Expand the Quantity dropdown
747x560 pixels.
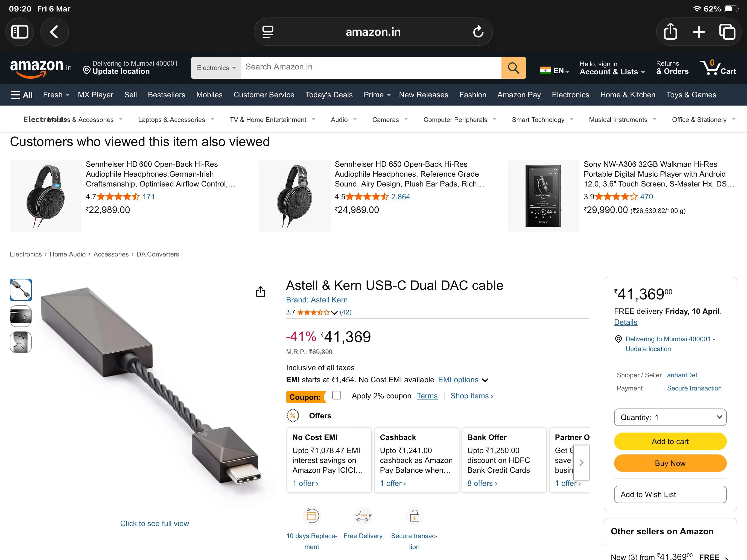coord(670,418)
